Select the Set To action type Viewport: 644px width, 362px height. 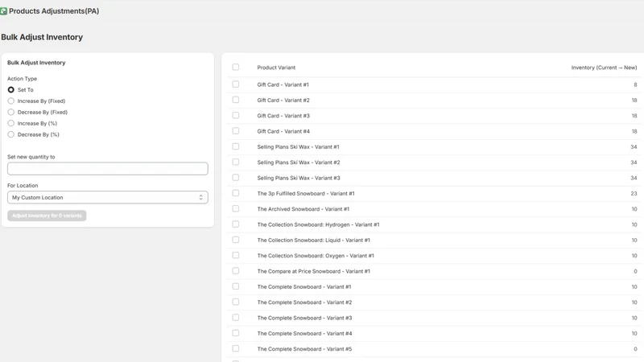(11, 89)
